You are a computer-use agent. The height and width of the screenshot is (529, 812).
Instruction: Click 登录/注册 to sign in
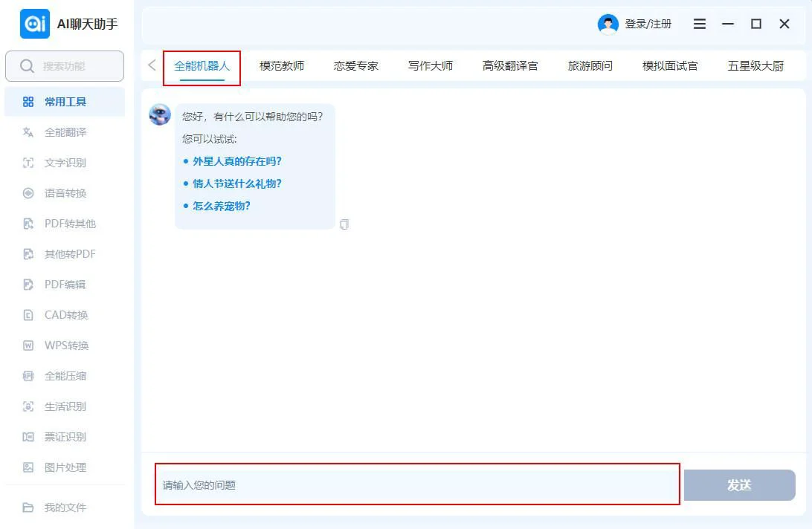tap(648, 24)
